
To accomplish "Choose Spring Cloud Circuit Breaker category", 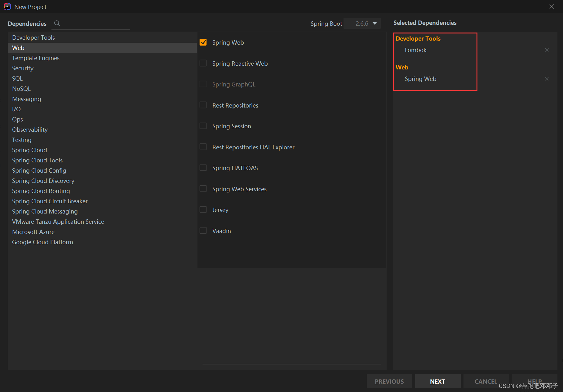I will [x=102, y=201].
